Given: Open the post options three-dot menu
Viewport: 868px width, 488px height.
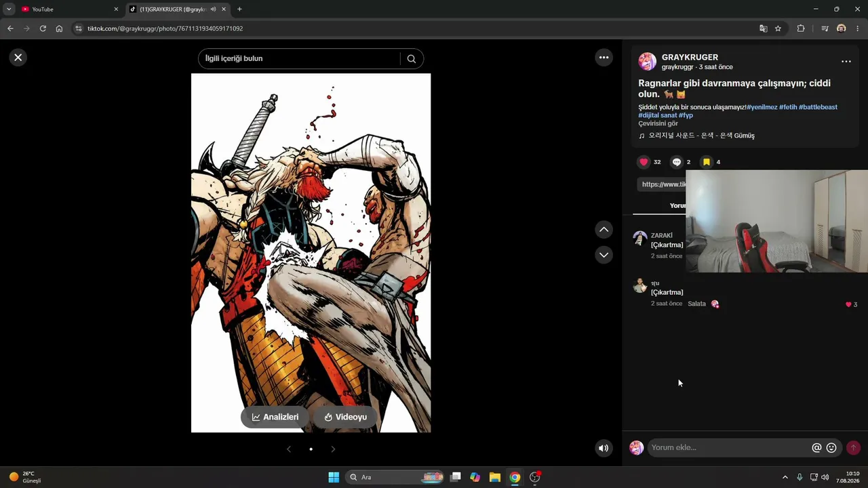Looking at the screenshot, I should [846, 62].
